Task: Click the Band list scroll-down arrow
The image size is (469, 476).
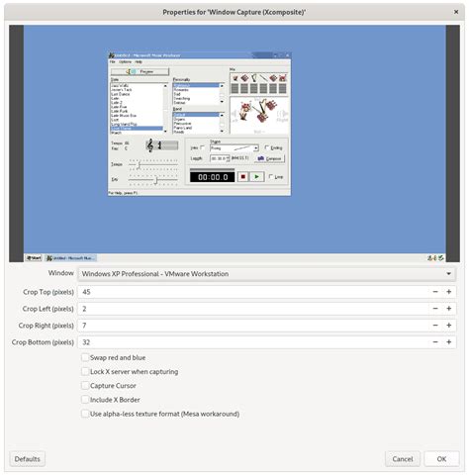Action: pyautogui.click(x=222, y=131)
